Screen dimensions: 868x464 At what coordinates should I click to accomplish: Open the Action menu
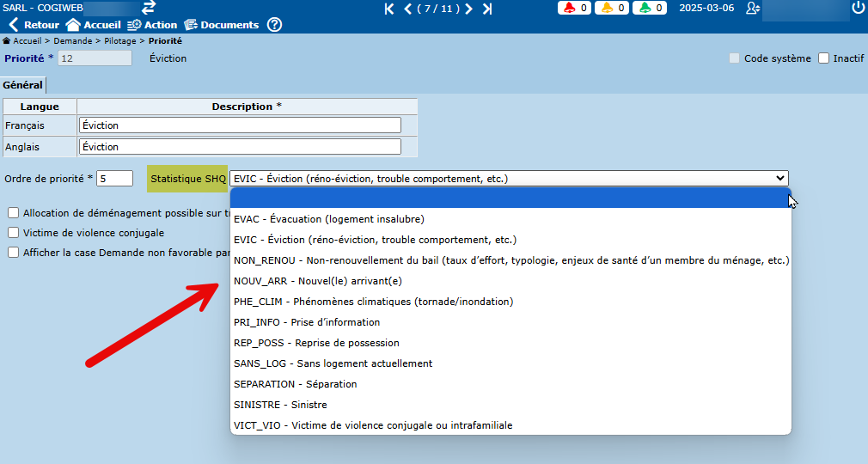point(152,25)
